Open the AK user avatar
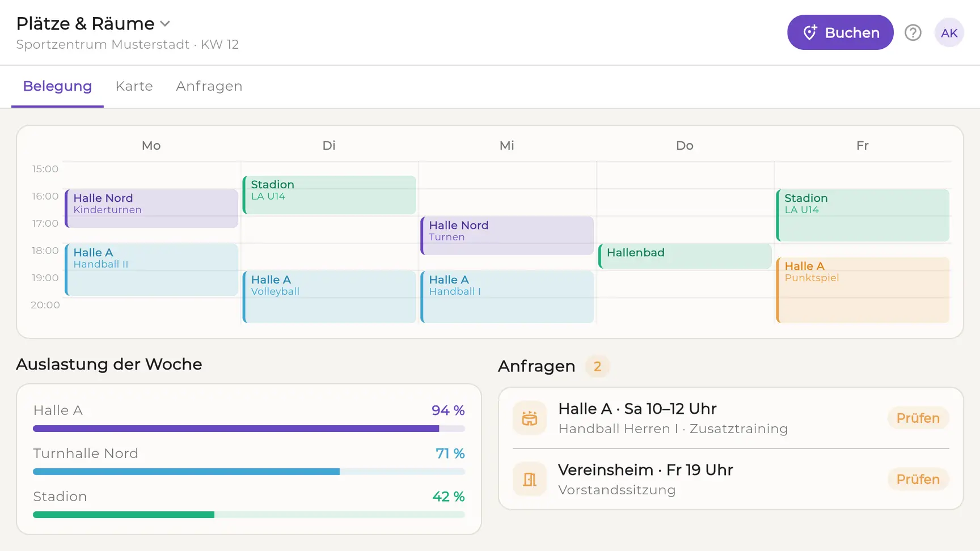 tap(949, 33)
